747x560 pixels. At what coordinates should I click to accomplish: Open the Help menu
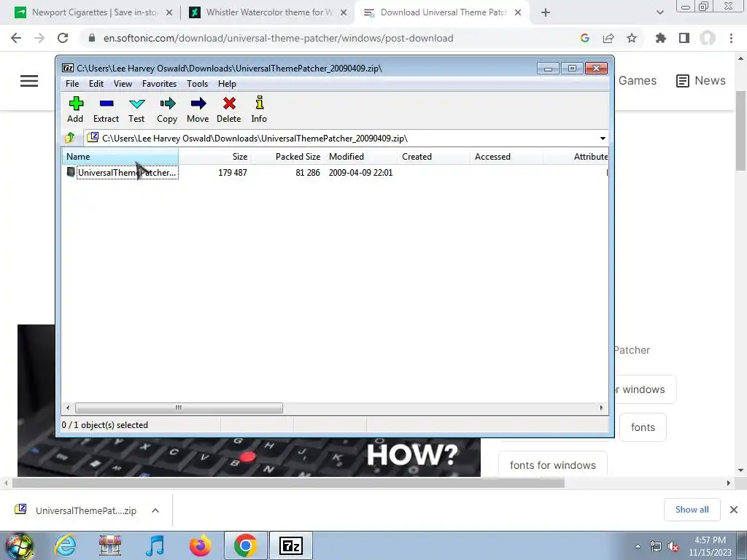point(228,84)
